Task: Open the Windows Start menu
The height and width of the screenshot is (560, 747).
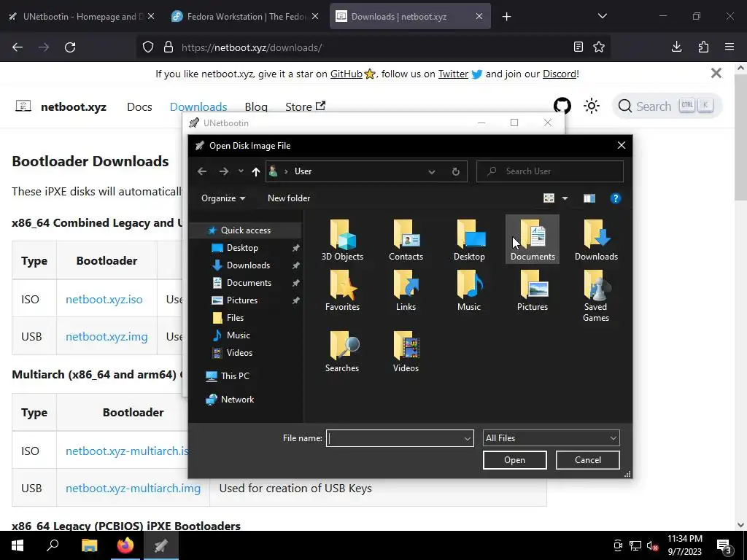Action: pos(18,545)
